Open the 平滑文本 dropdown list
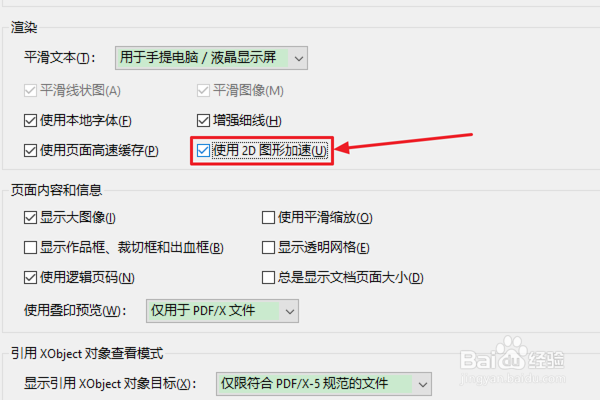 [x=211, y=58]
